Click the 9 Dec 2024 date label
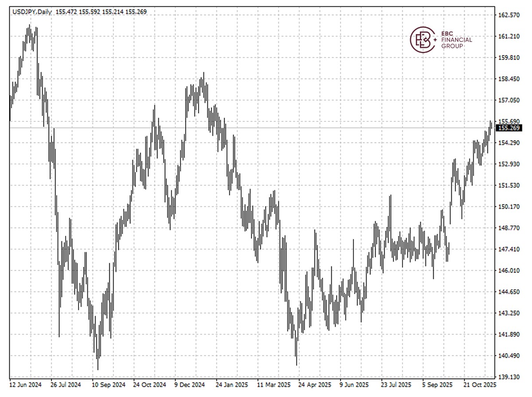 pos(189,385)
